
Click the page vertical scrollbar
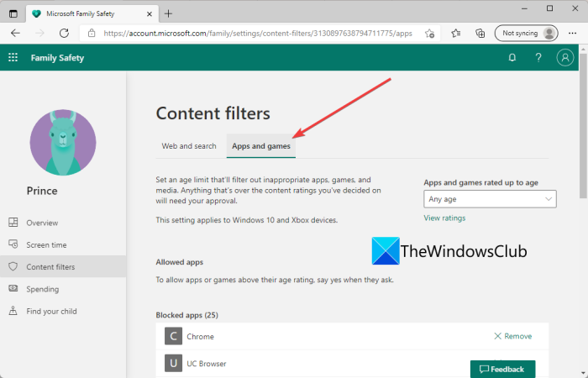(583, 125)
